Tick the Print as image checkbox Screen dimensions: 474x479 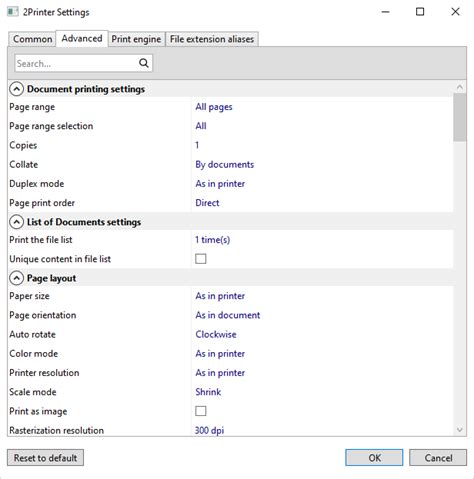click(x=201, y=411)
